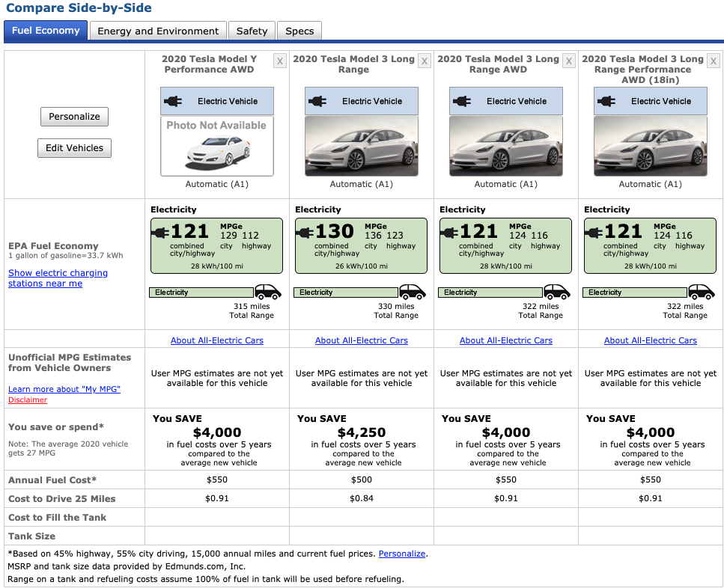Image resolution: width=724 pixels, height=588 pixels.
Task: Click the "Cost to Drive 25 Miles" label
Action: tap(62, 498)
